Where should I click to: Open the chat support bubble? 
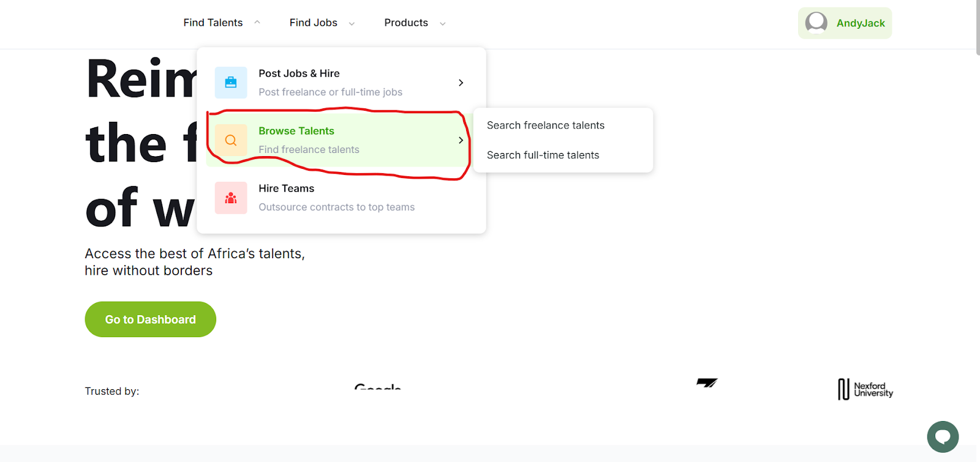tap(943, 436)
